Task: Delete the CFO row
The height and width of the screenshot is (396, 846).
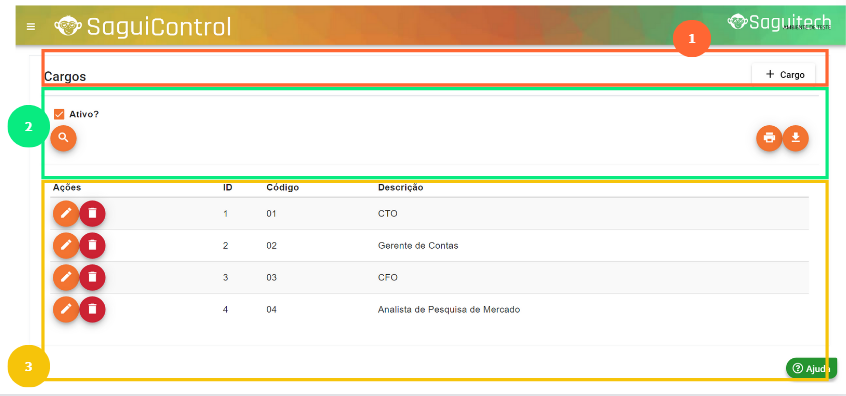Action: click(93, 277)
